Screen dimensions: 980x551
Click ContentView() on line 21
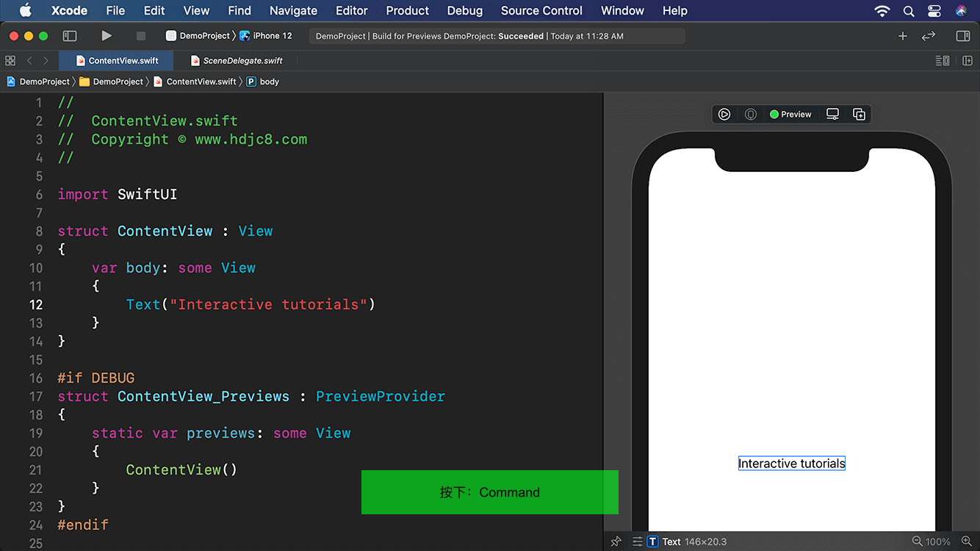click(181, 469)
